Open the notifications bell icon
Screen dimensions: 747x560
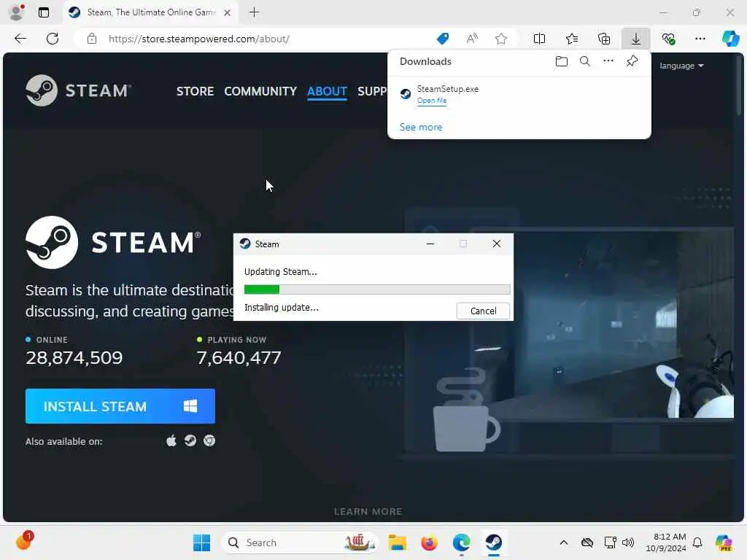[x=697, y=542]
